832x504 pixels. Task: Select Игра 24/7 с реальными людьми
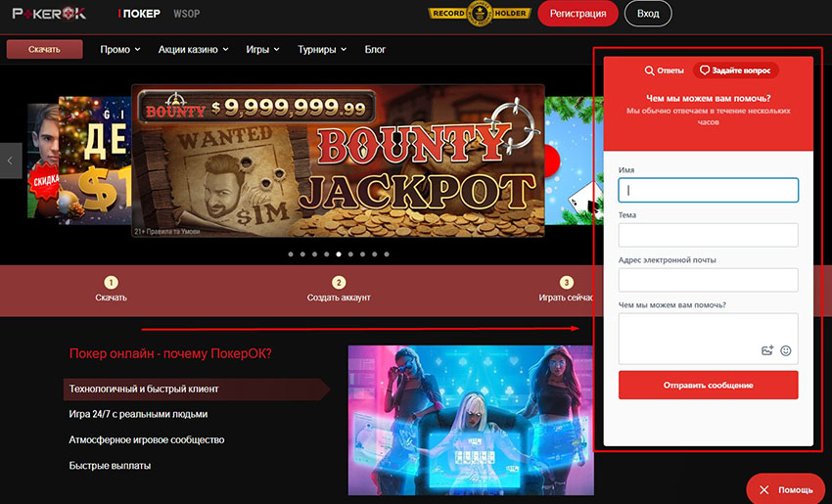pos(138,414)
